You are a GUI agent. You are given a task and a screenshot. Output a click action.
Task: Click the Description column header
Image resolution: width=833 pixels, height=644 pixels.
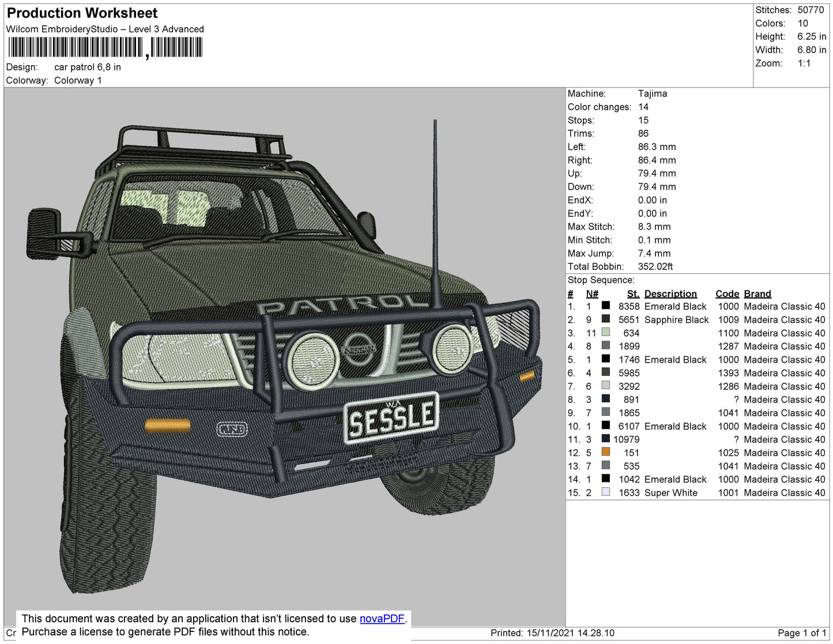(x=670, y=293)
